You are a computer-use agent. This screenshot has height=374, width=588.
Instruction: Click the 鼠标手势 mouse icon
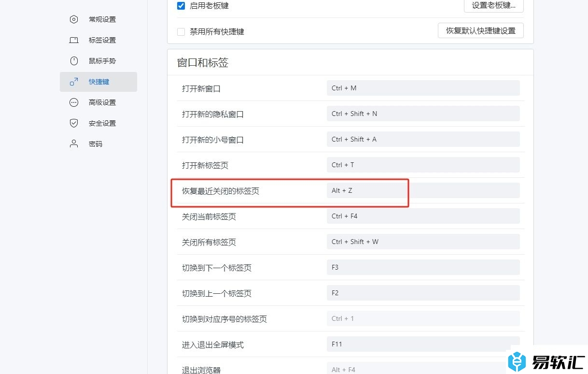(x=74, y=61)
